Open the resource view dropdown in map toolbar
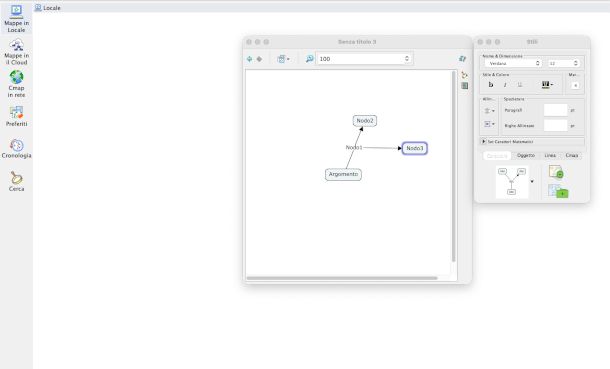 [x=283, y=59]
